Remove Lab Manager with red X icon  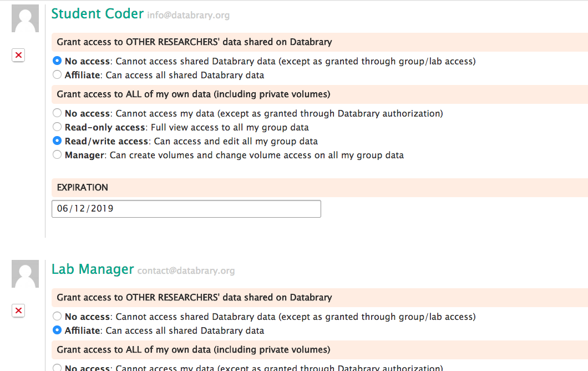[18, 310]
